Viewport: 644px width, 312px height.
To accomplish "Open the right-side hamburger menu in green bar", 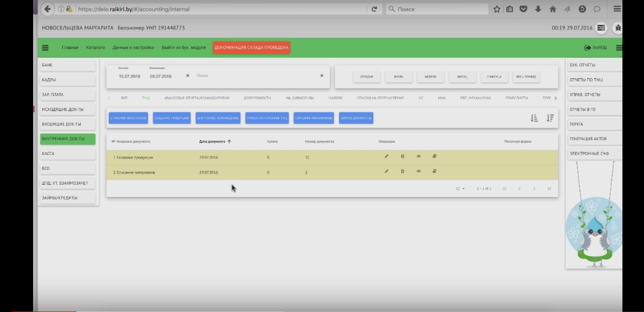I will [x=619, y=48].
